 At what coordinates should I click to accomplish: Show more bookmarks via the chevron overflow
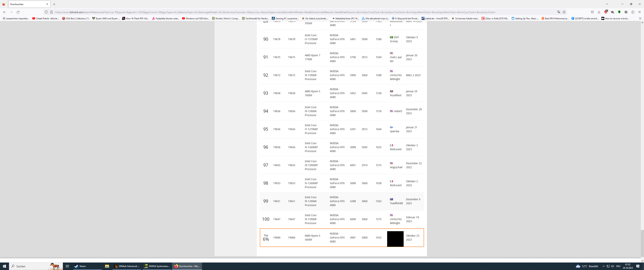point(640,18)
